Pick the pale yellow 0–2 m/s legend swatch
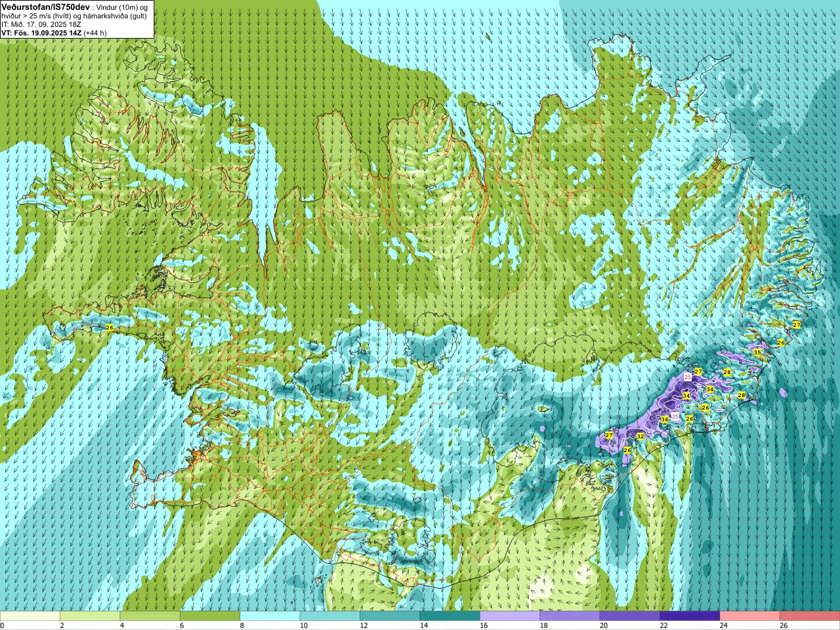840x630 pixels. click(30, 616)
